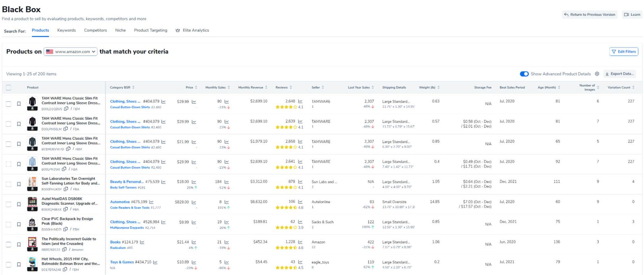The image size is (644, 275).
Task: Sort table by Category BSR column
Action: coord(122,87)
